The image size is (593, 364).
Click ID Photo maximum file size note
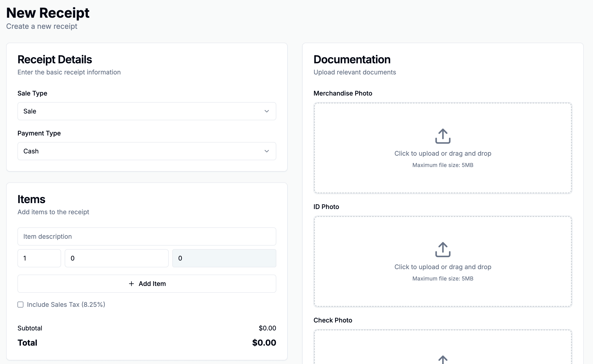click(442, 278)
